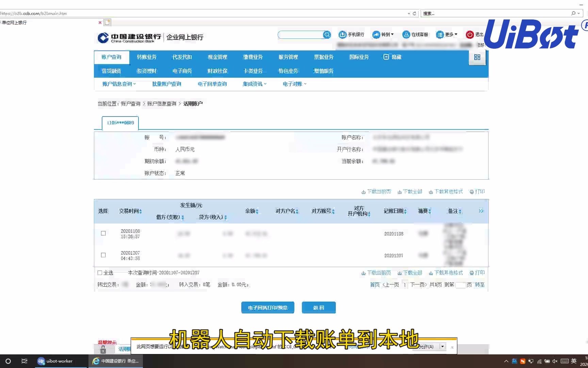Sort by 记账日期 column arrows
Image resolution: width=588 pixels, height=368 pixels.
tap(405, 212)
